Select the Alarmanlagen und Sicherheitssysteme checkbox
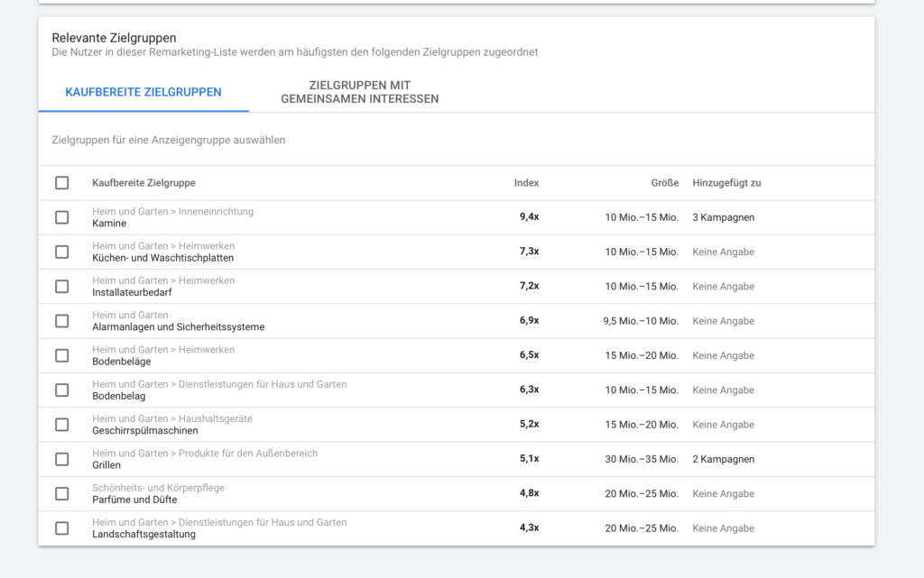The image size is (924, 578). (61, 321)
